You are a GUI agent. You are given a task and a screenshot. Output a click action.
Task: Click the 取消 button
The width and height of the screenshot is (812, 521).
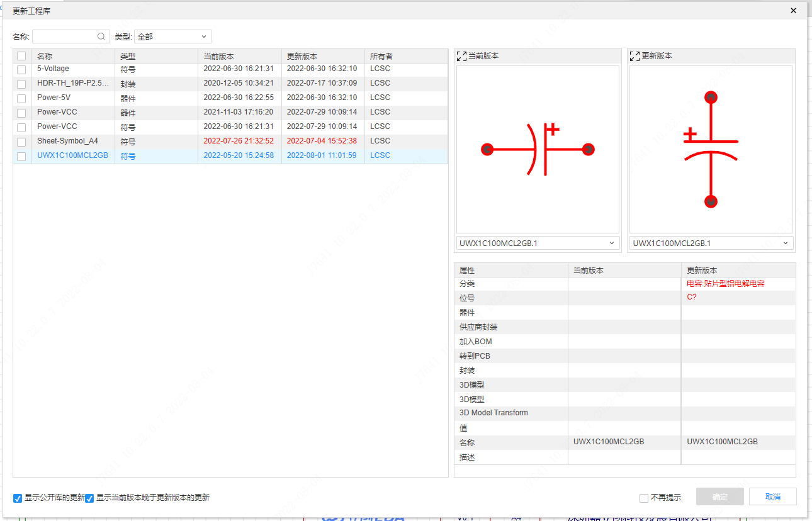pos(773,496)
